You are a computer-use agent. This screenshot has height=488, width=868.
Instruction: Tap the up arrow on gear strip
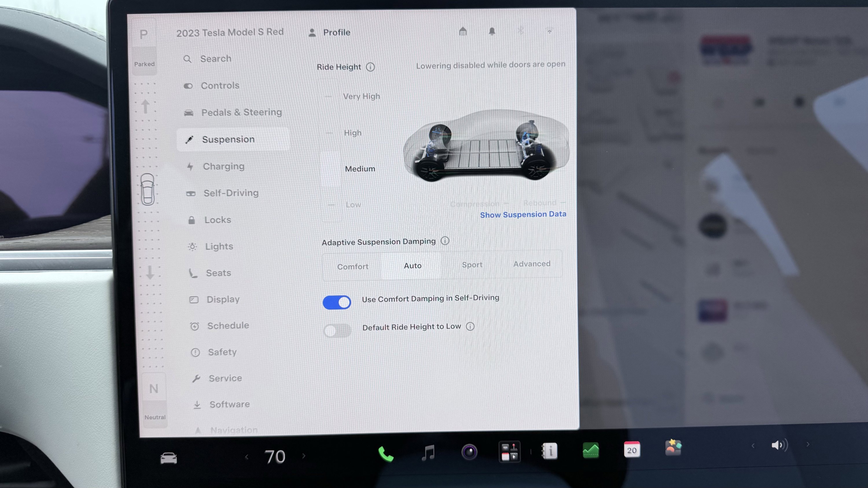145,106
